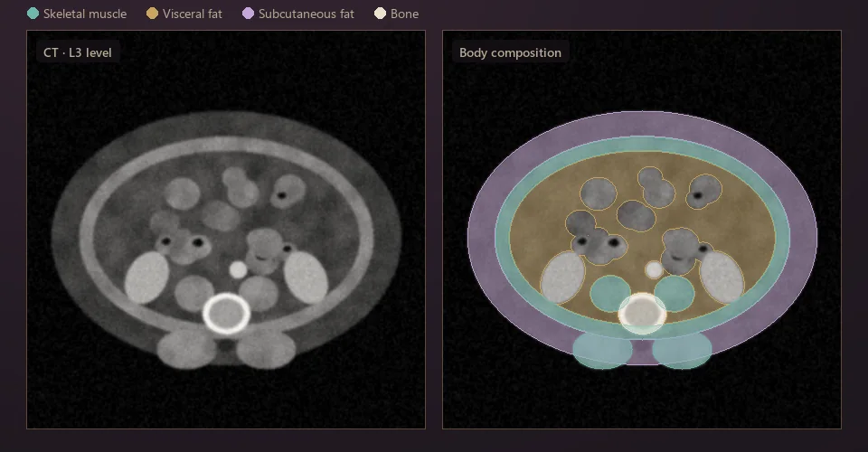Click the Subcutaneous fat purple legend swatch

pos(248,14)
